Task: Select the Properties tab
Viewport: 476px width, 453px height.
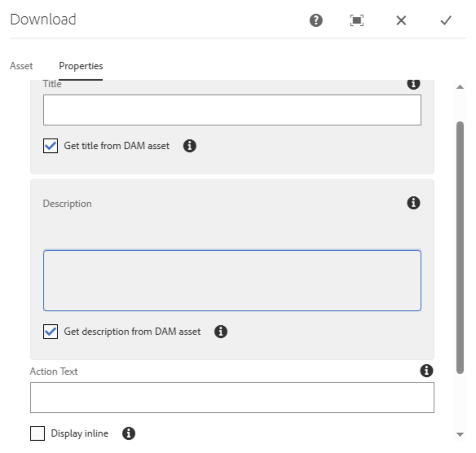Action: click(x=80, y=66)
